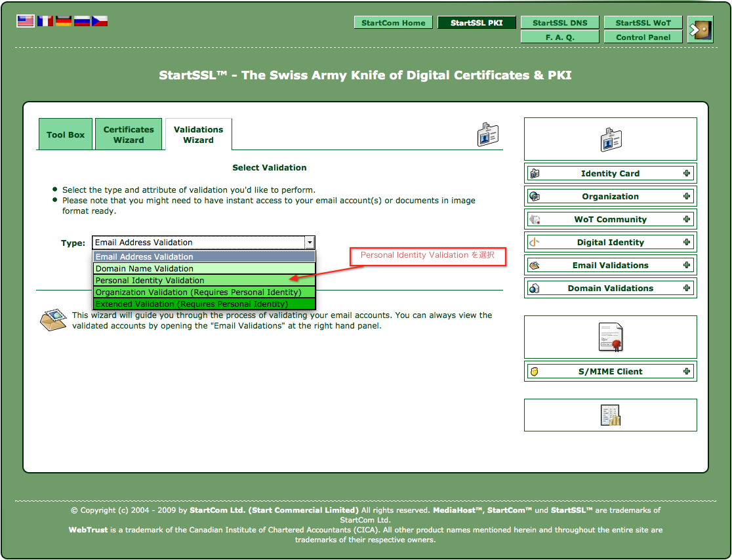The image size is (732, 560).
Task: Open the Organization panel header
Action: click(x=611, y=197)
